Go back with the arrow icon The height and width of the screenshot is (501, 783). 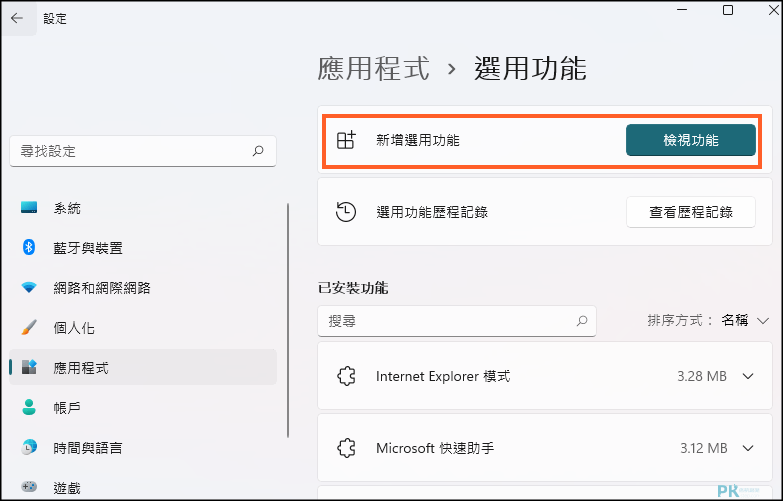point(17,18)
